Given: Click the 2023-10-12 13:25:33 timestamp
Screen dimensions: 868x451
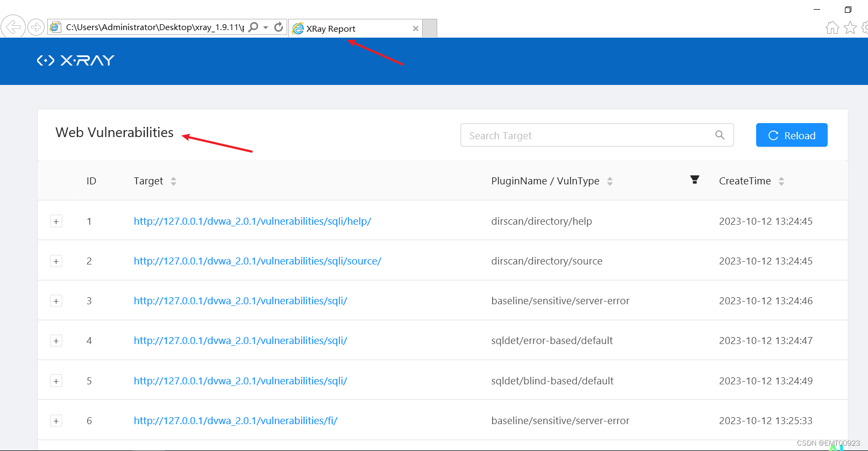Looking at the screenshot, I should [x=766, y=420].
